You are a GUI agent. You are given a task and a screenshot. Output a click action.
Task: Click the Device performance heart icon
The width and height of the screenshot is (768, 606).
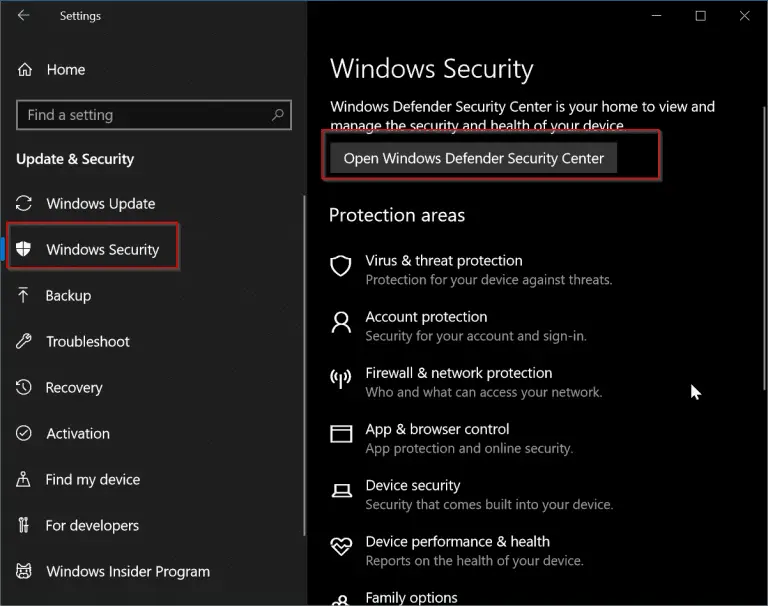point(341,546)
